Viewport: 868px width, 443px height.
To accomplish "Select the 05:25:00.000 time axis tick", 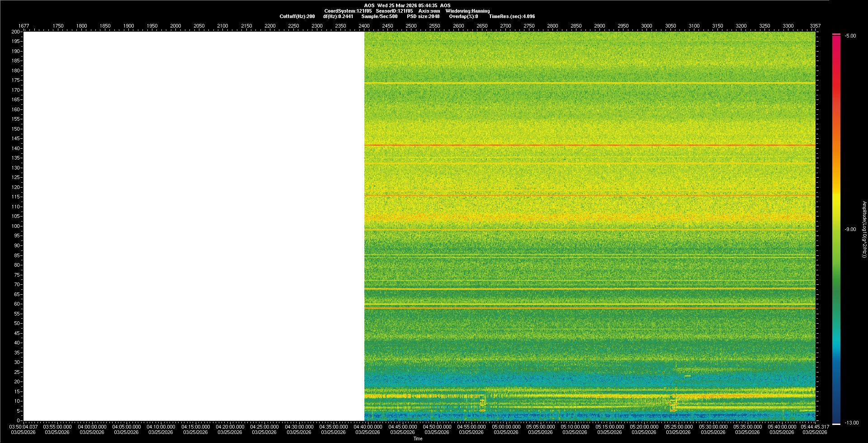I will click(x=678, y=427).
